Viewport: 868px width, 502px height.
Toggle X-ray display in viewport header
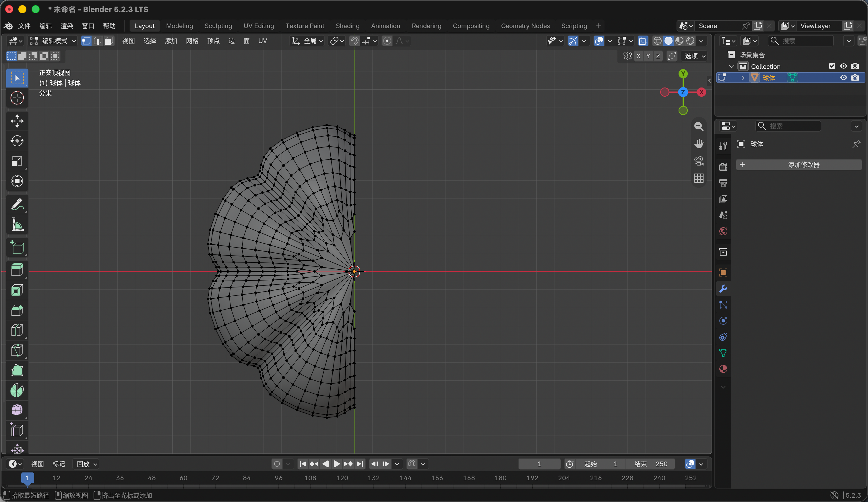click(643, 41)
